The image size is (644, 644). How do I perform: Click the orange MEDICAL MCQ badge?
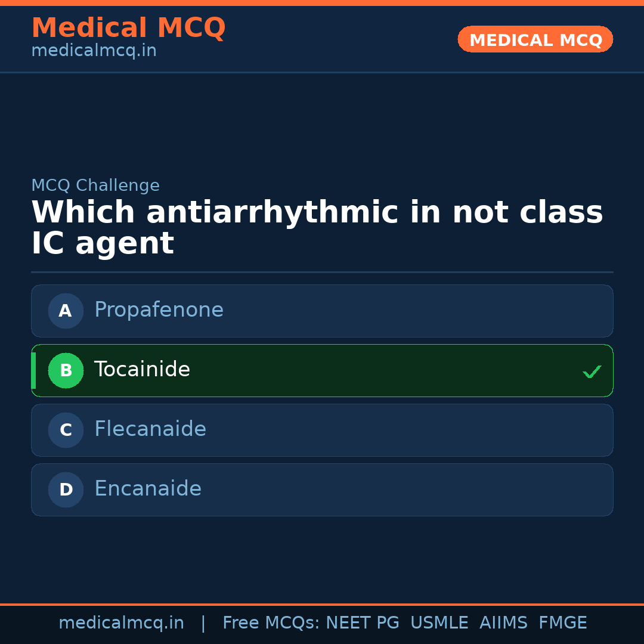(535, 39)
